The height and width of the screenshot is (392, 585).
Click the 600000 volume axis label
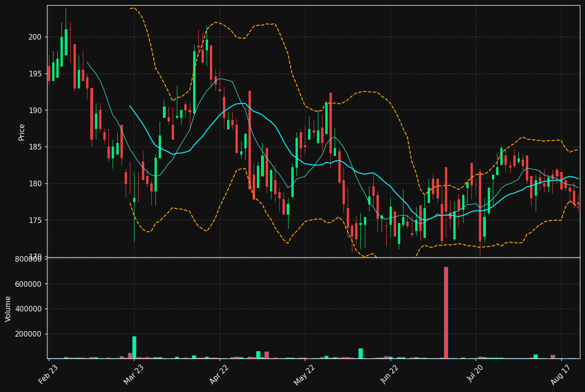tap(29, 284)
